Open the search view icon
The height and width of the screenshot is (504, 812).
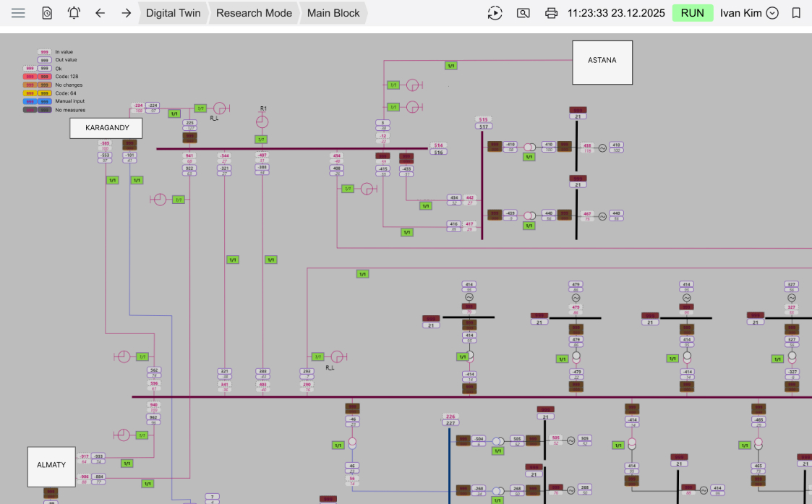coord(523,13)
